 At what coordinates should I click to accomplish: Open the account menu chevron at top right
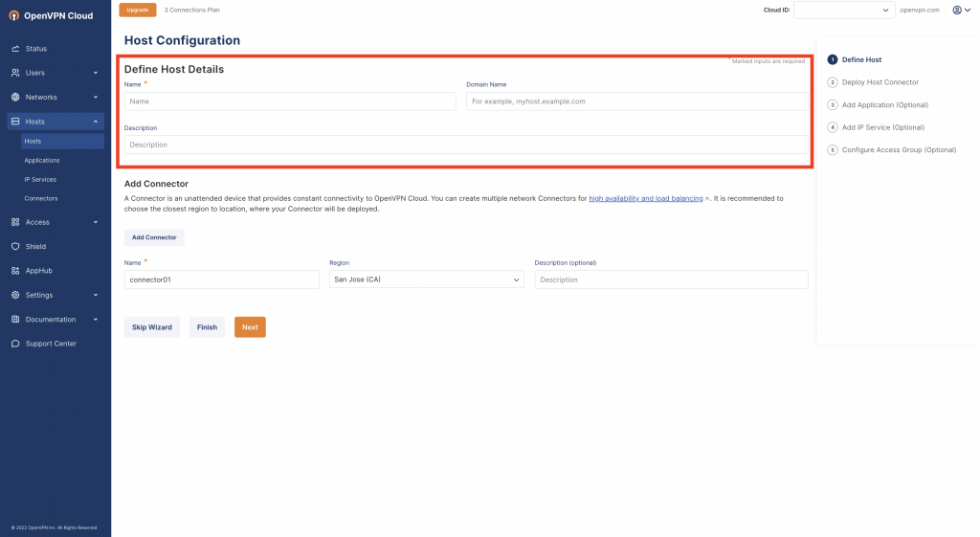pyautogui.click(x=968, y=10)
